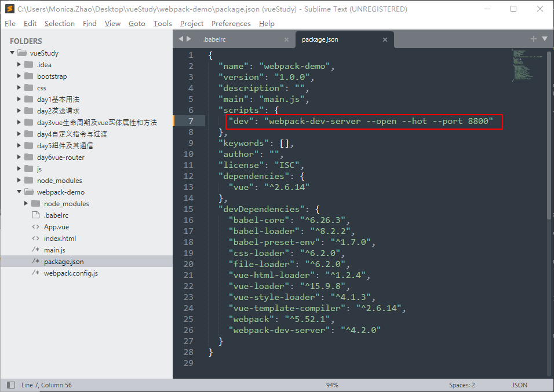The image size is (554, 392).
Task: Click the day5组件及其通信 folder icon
Action: pos(28,145)
